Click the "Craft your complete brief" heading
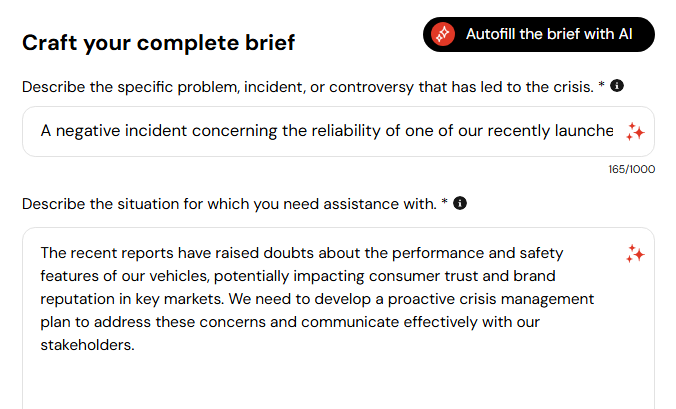 159,43
